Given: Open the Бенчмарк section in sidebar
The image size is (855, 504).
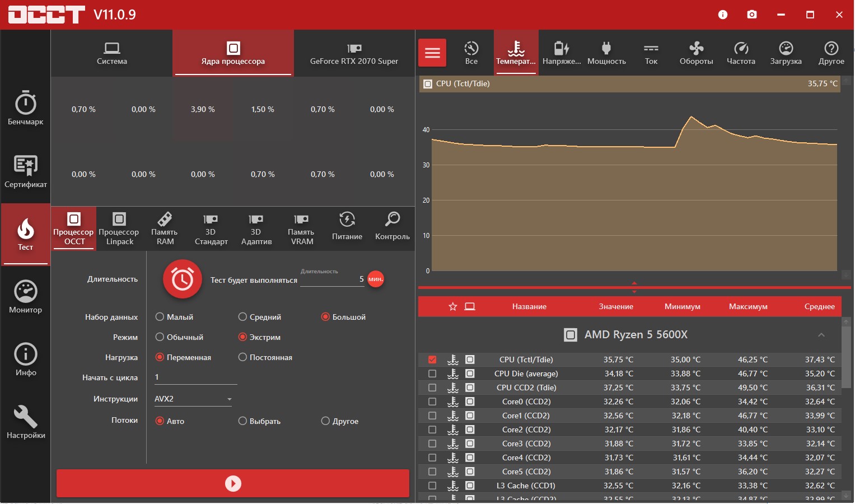Looking at the screenshot, I should 25,108.
